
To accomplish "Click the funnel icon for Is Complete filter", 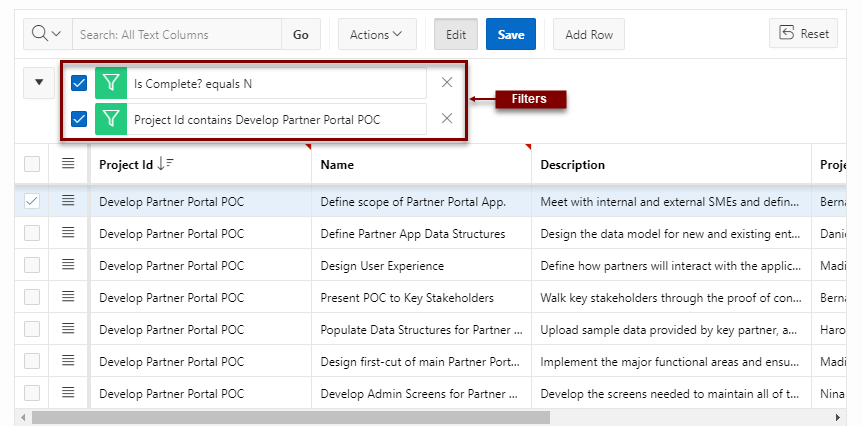I will click(x=111, y=83).
